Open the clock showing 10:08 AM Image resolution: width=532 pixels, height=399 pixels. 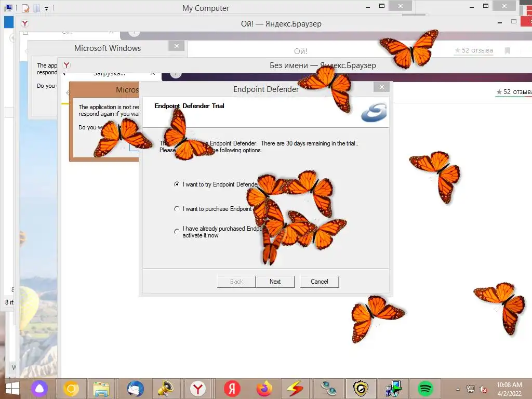coord(509,389)
